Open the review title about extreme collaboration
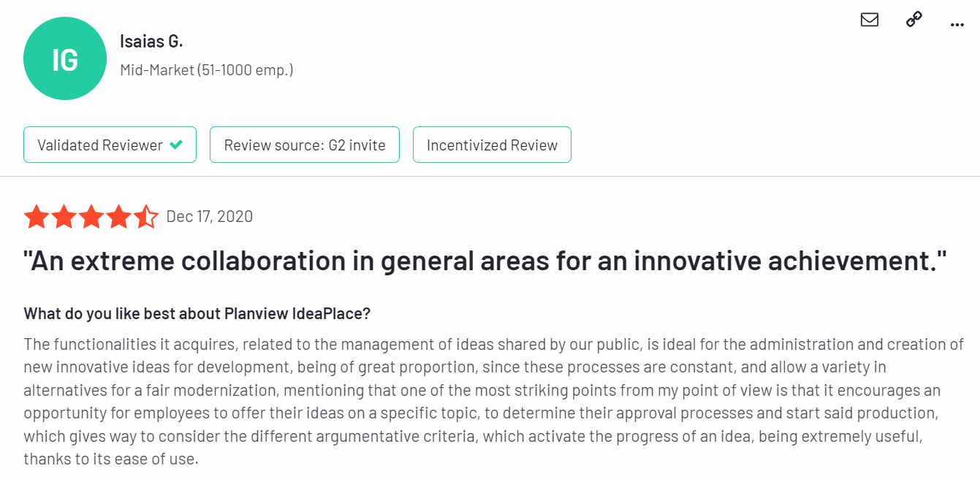The width and height of the screenshot is (980, 482). coord(485,261)
